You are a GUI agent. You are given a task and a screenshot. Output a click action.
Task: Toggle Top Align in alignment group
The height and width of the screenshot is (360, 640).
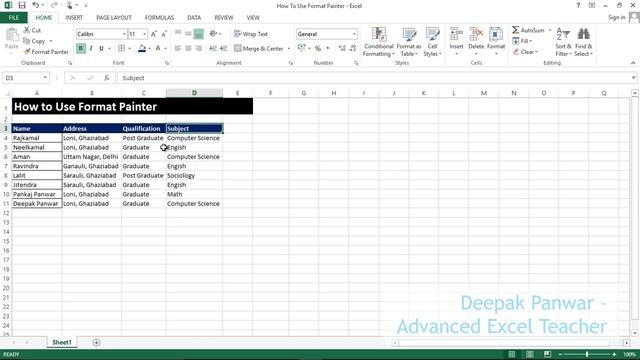pyautogui.click(x=178, y=34)
